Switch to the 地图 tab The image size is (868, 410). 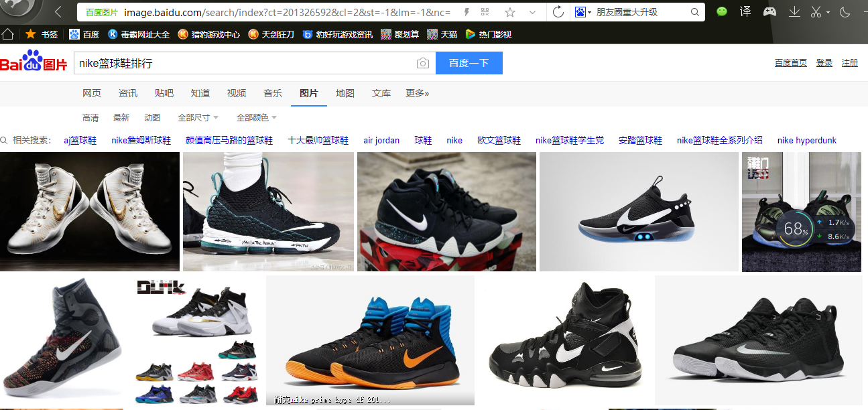pos(345,93)
